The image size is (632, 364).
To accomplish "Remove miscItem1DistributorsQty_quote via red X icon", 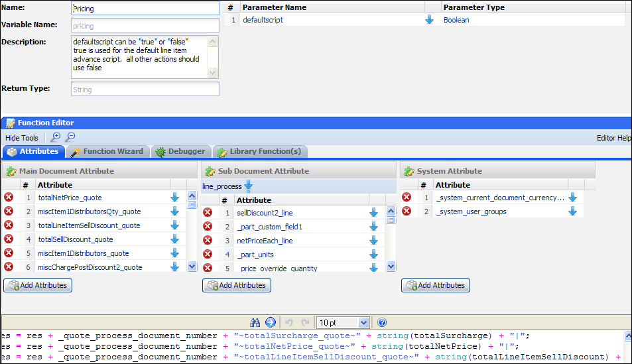I will click(9, 212).
